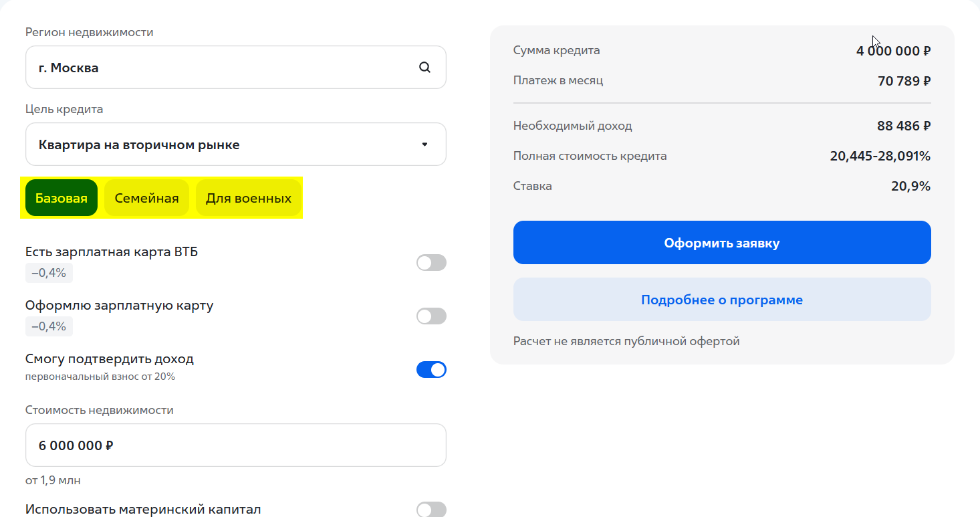Enable the "Есть зарплатная карта ВТБ" toggle
The width and height of the screenshot is (980, 517).
431,262
